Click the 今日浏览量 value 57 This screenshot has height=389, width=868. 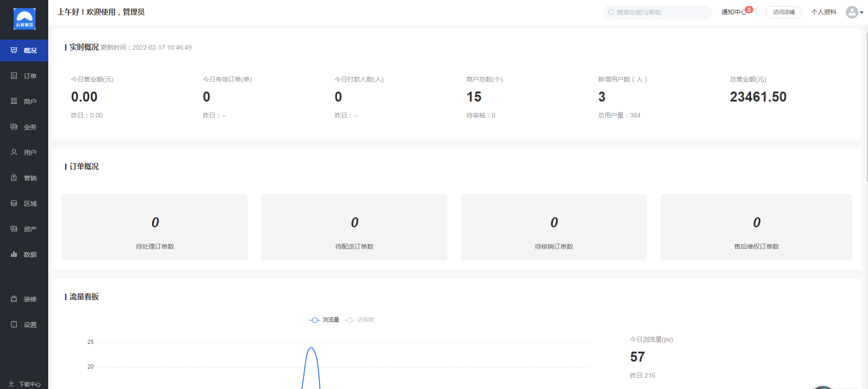pyautogui.click(x=637, y=357)
